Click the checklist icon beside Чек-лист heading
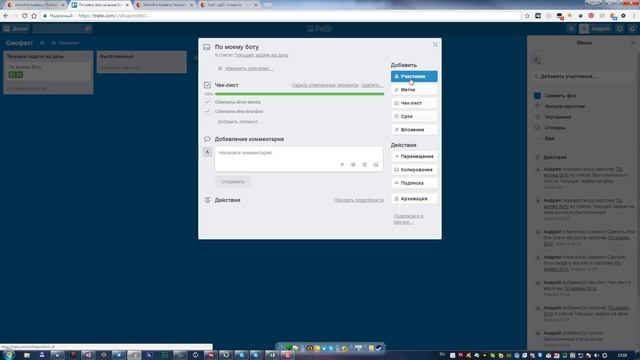The image size is (640, 360). 207,85
